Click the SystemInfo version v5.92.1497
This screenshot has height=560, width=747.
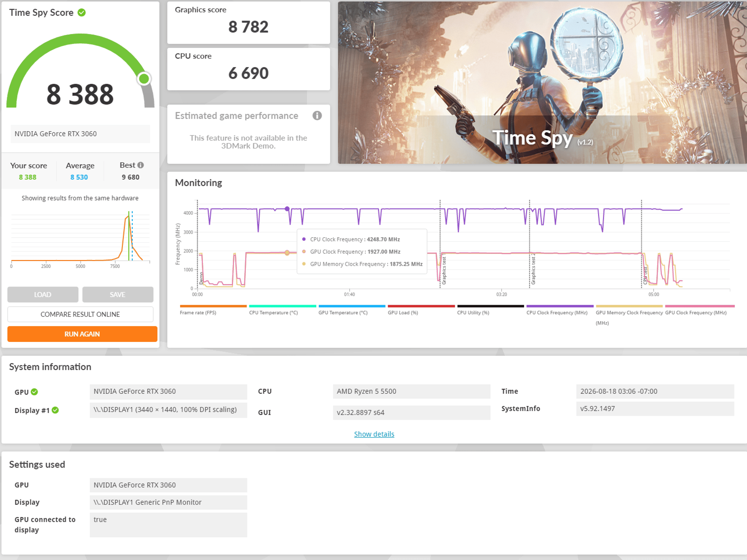(x=655, y=409)
